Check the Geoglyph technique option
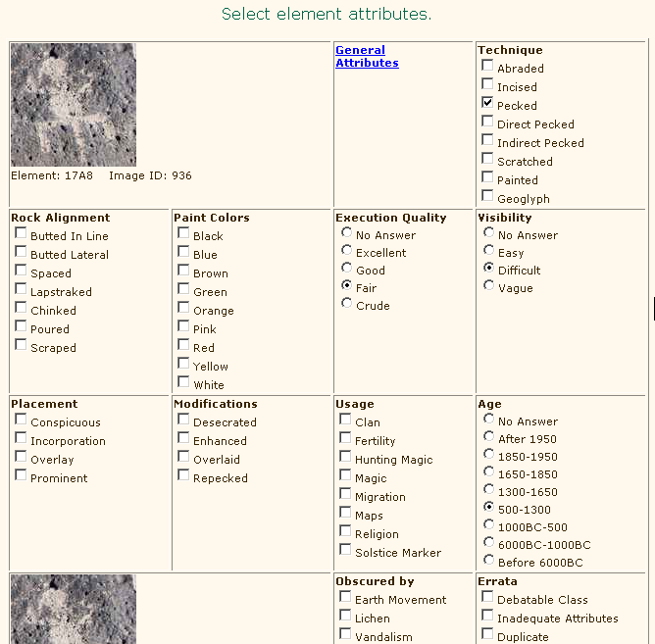655x644 pixels. pyautogui.click(x=487, y=196)
